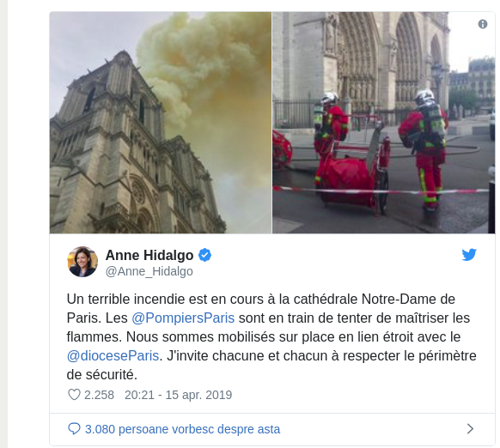Click the 2.258 likes count

click(x=99, y=395)
